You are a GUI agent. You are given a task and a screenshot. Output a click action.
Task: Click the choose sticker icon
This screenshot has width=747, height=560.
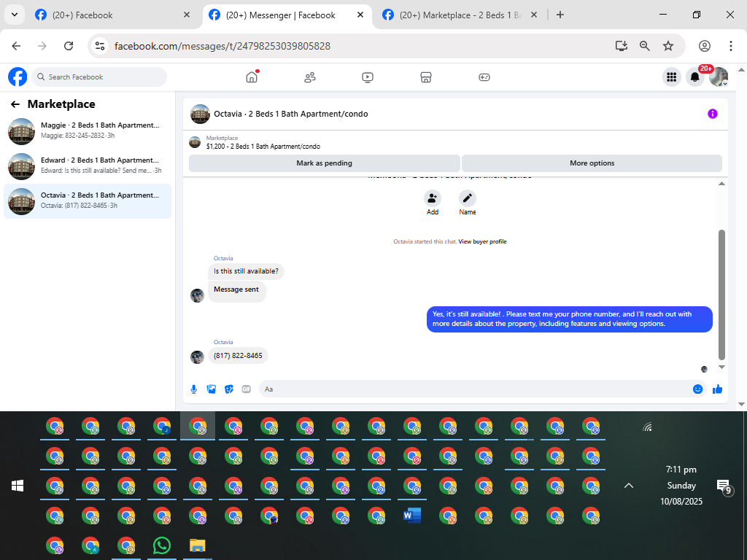(x=229, y=389)
